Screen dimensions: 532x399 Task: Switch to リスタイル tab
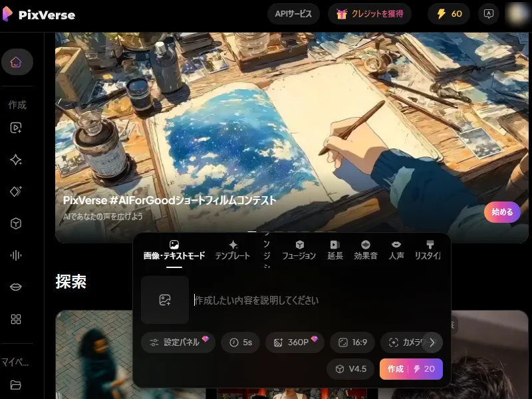pyautogui.click(x=428, y=251)
